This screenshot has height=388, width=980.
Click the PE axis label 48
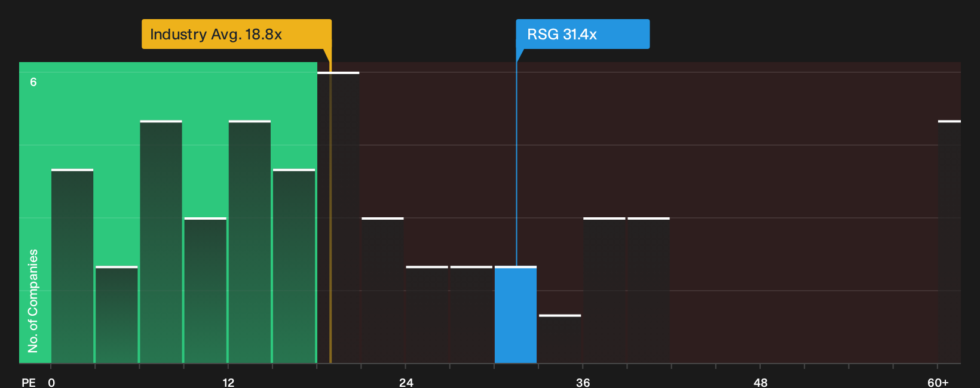[760, 382]
